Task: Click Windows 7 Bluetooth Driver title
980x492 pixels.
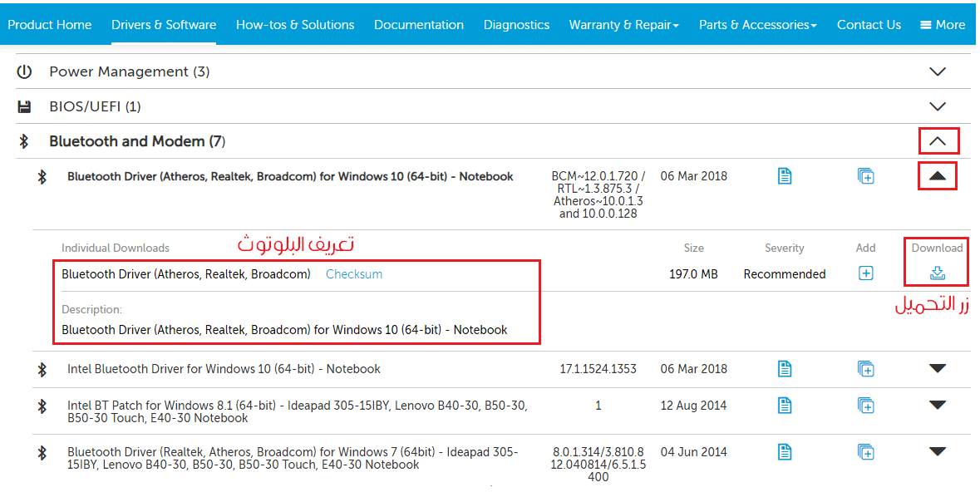Action: pos(293,458)
